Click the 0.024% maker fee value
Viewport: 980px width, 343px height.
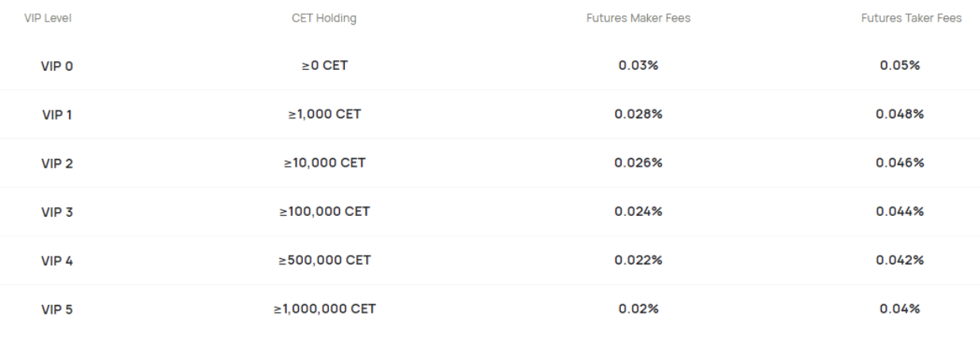point(638,211)
